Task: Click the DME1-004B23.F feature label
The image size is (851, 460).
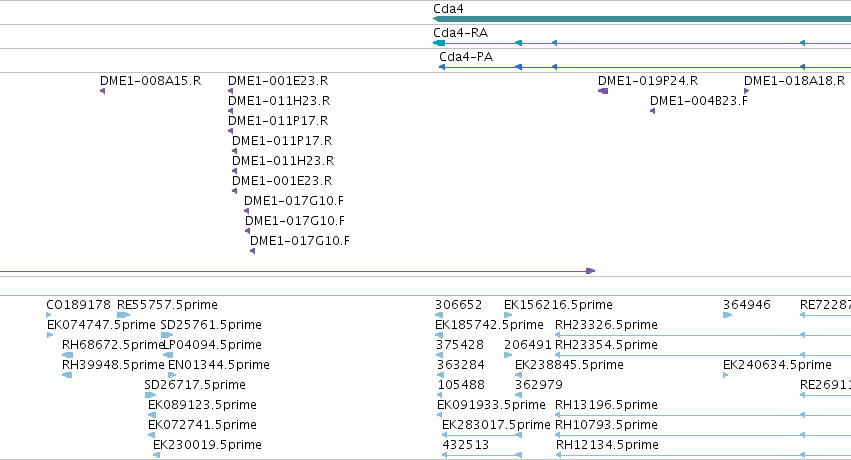Action: tap(699, 101)
